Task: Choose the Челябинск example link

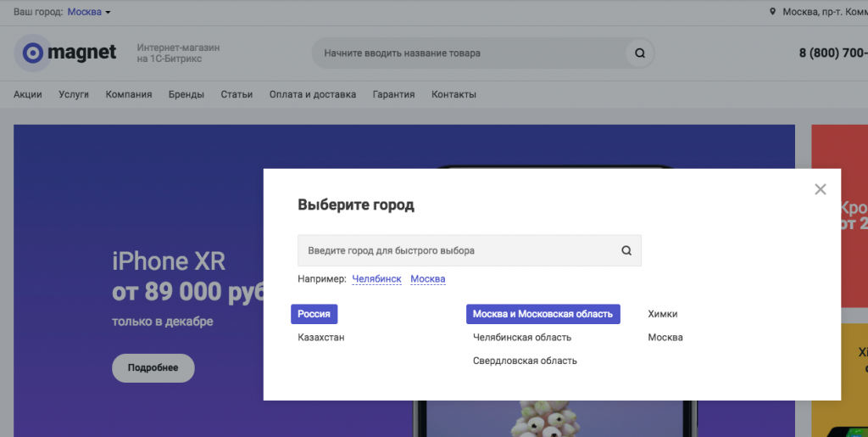Action: [376, 279]
